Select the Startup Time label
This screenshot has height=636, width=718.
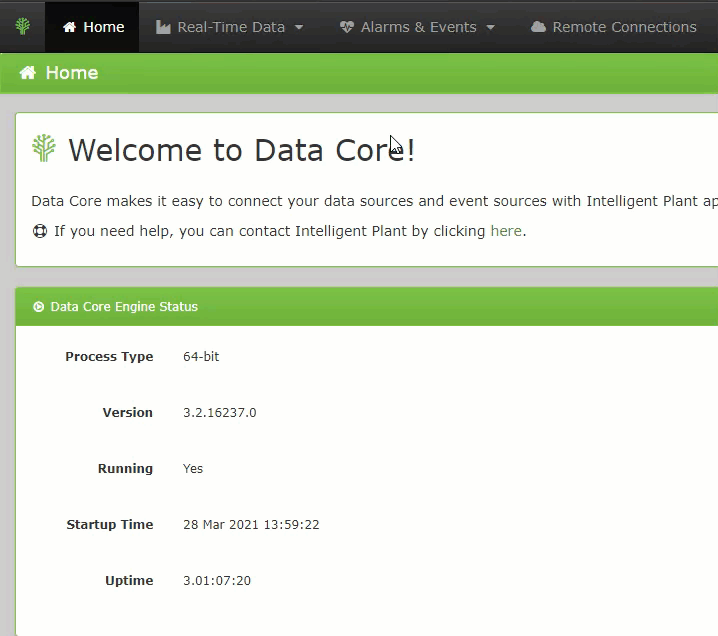pos(110,524)
